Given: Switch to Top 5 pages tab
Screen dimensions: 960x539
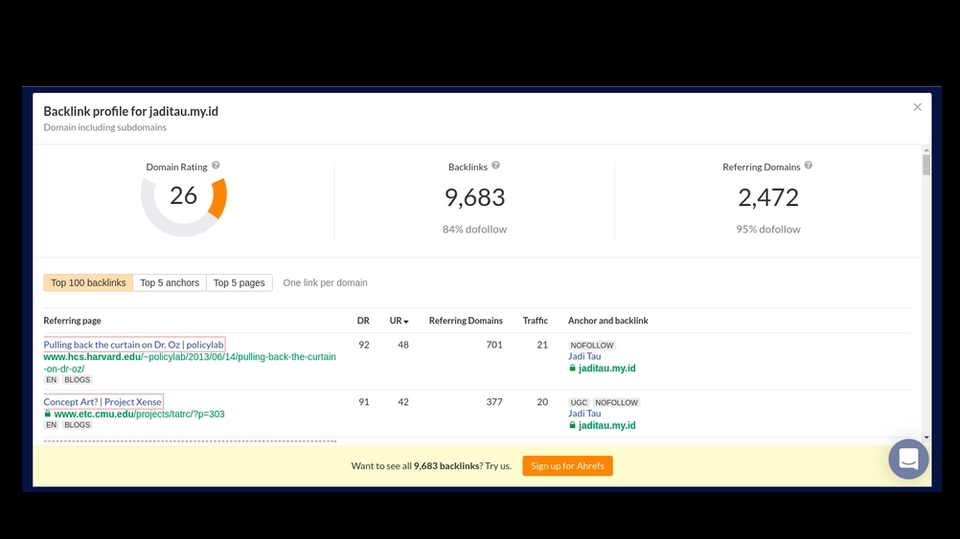Looking at the screenshot, I should (239, 282).
